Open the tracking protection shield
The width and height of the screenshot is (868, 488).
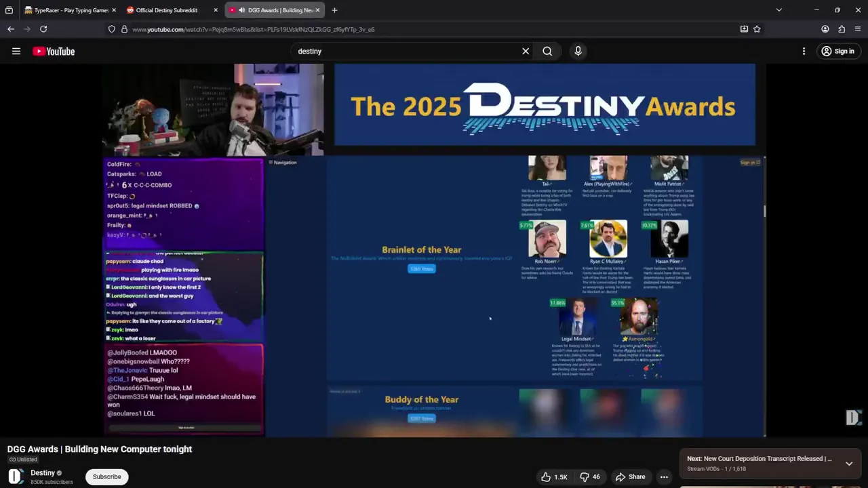click(112, 29)
